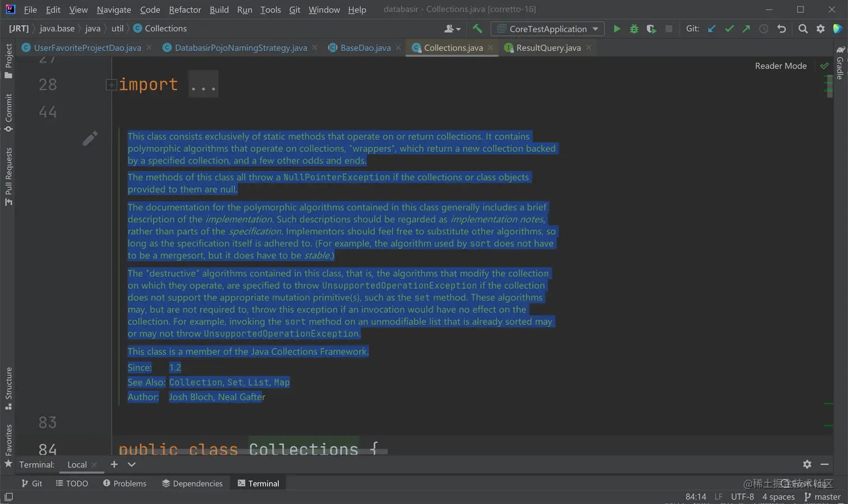Click the green Run button in toolbar
This screenshot has width=848, height=504.
tap(616, 29)
